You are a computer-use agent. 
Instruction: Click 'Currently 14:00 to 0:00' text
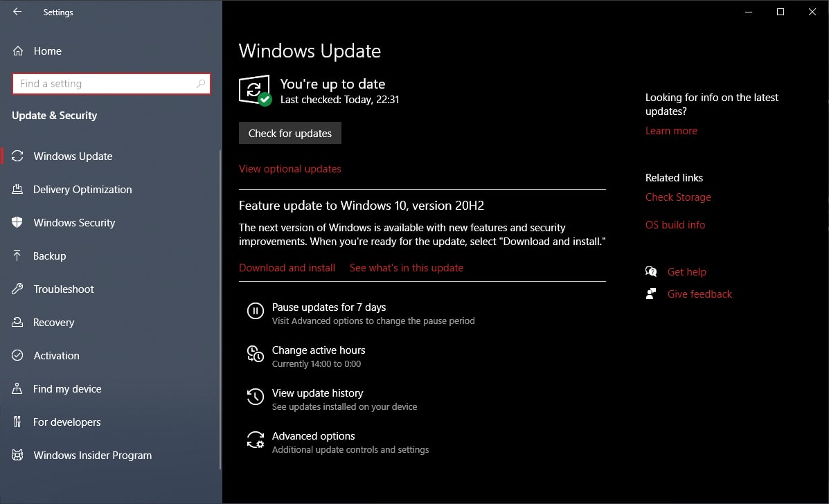[317, 364]
